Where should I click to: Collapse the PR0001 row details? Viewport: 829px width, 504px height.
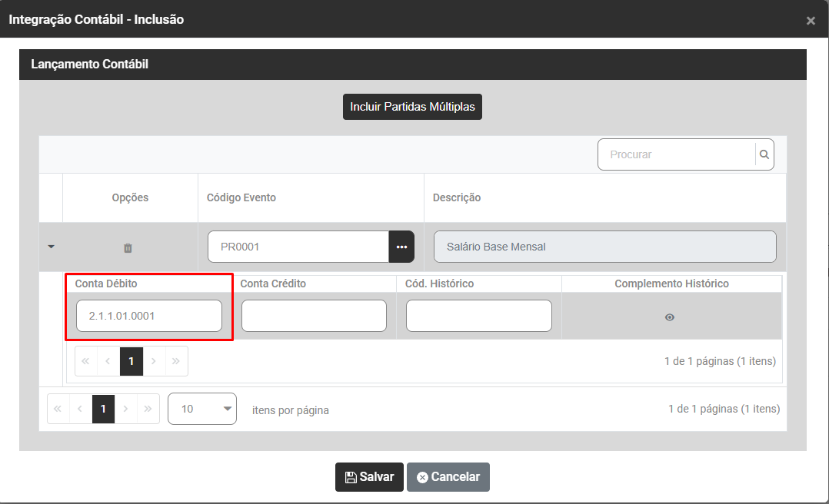(52, 247)
